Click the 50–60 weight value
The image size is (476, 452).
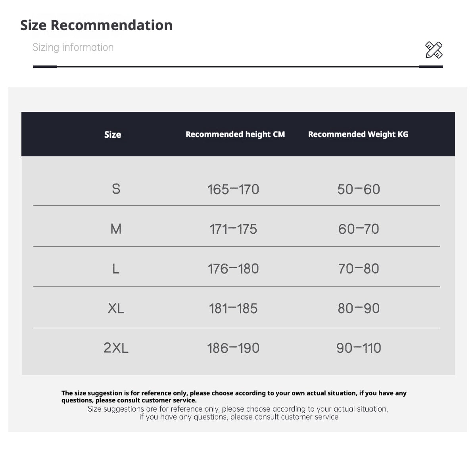pyautogui.click(x=359, y=189)
